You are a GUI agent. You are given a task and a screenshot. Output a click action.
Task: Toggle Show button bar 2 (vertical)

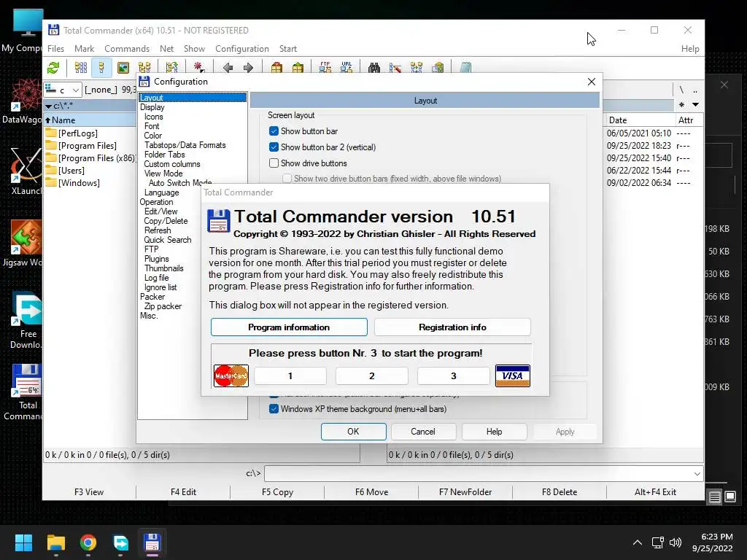[274, 147]
